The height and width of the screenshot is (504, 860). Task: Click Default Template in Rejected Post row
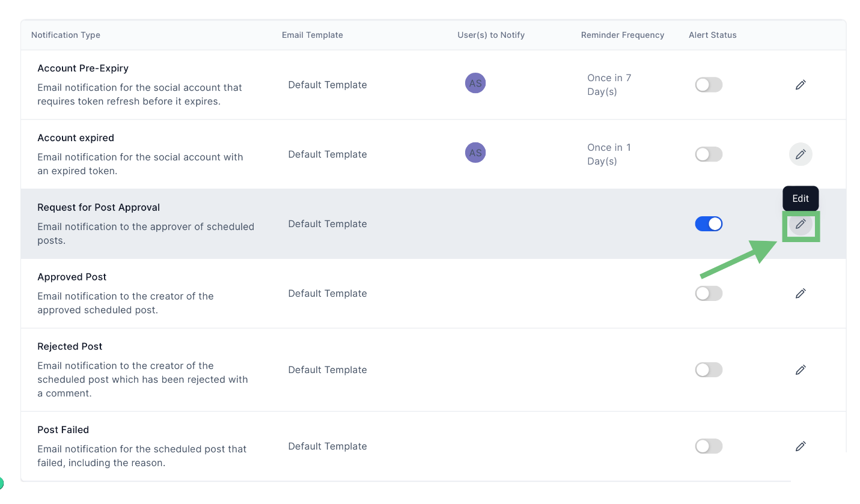tap(328, 370)
